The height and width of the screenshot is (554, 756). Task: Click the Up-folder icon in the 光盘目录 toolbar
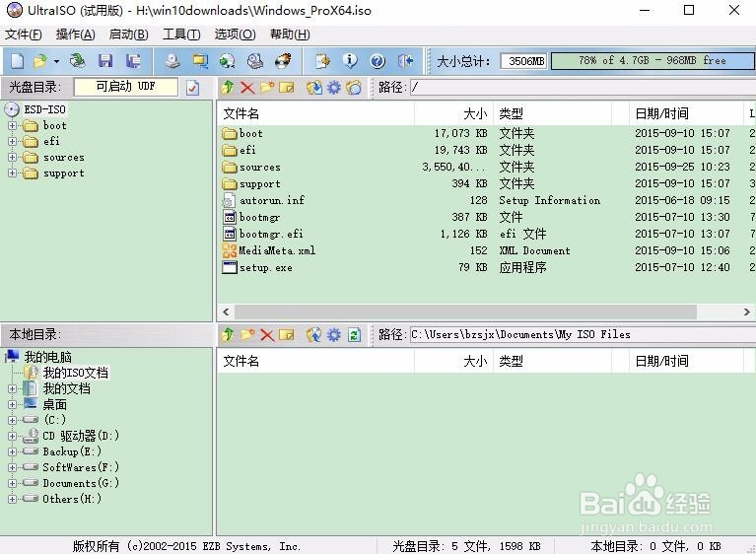228,88
